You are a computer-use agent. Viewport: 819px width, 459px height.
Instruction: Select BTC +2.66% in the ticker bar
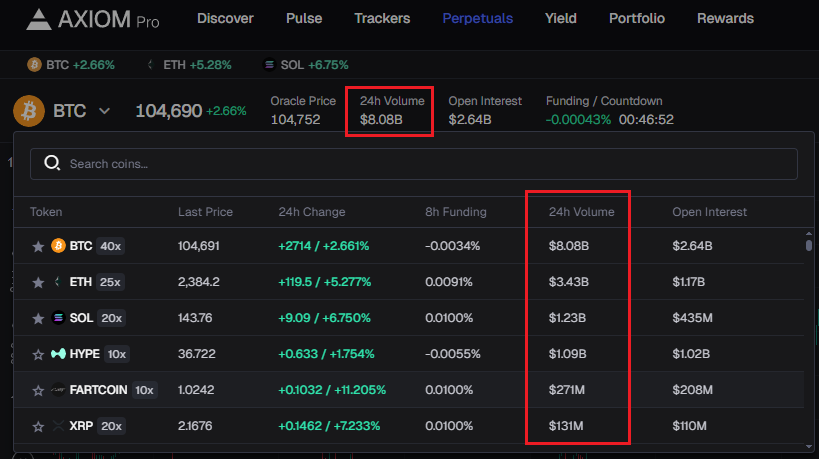pos(71,65)
